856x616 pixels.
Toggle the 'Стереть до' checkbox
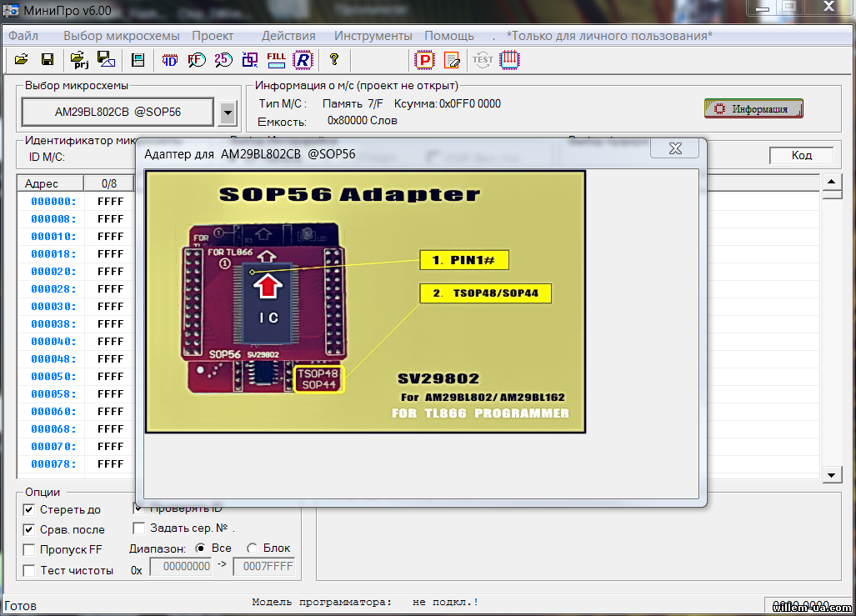click(29, 509)
